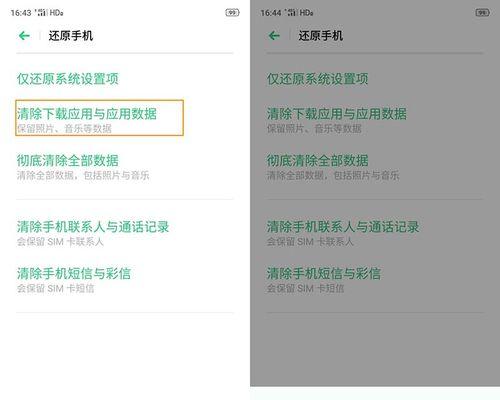Tap the 16:44 clock in right status bar
This screenshot has width=500, height=400.
click(271, 13)
